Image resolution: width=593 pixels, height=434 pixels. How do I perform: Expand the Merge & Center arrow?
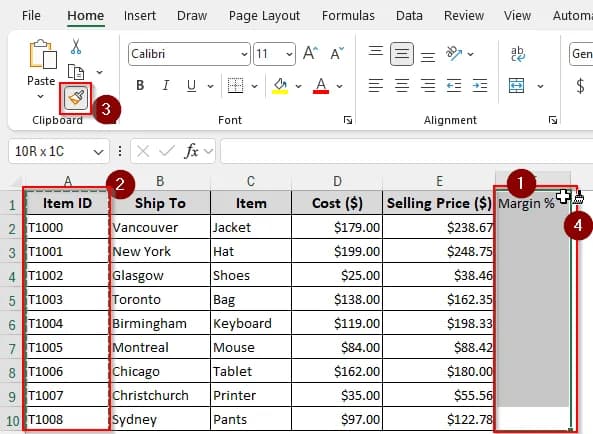(x=540, y=87)
